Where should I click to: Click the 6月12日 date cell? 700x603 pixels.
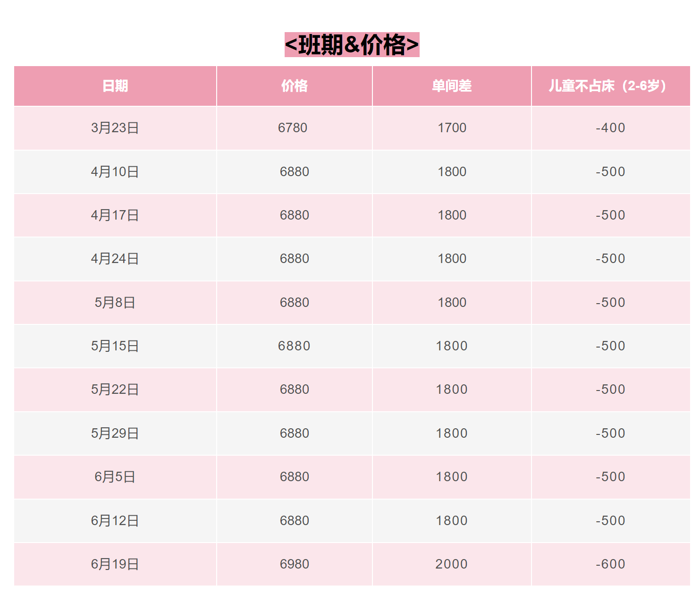tap(115, 521)
